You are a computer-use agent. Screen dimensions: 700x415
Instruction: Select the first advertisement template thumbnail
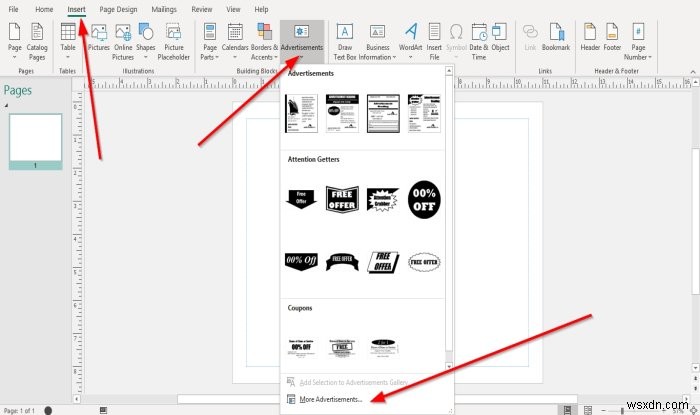[x=301, y=113]
